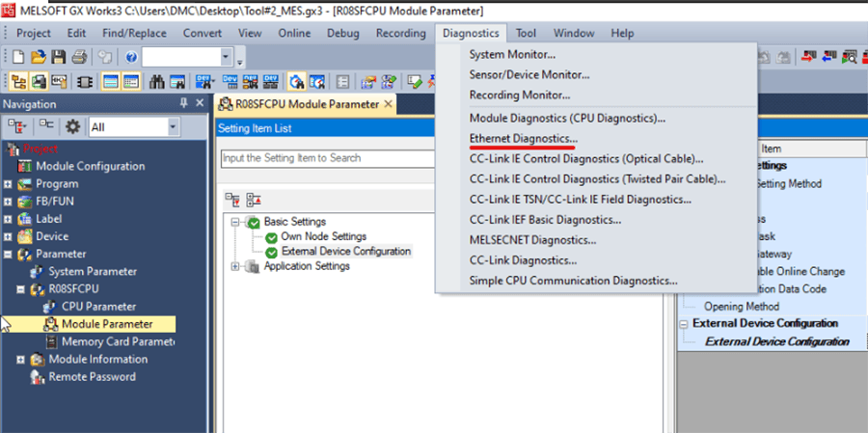Pin the Navigation panel with the pushpin icon
The image size is (868, 433).
pyautogui.click(x=183, y=103)
